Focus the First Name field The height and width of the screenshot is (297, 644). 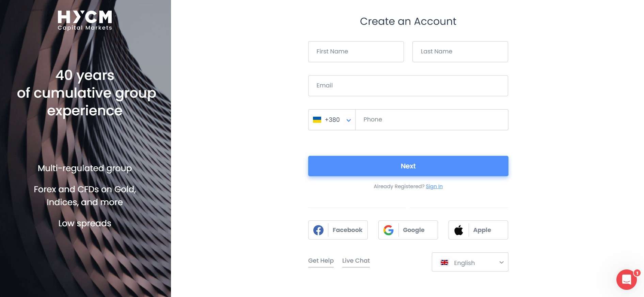pos(356,52)
